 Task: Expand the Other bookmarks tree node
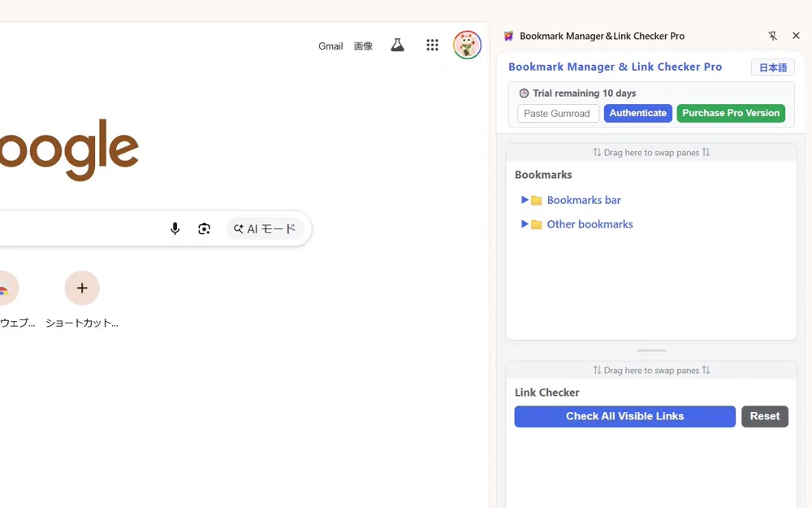(x=526, y=224)
